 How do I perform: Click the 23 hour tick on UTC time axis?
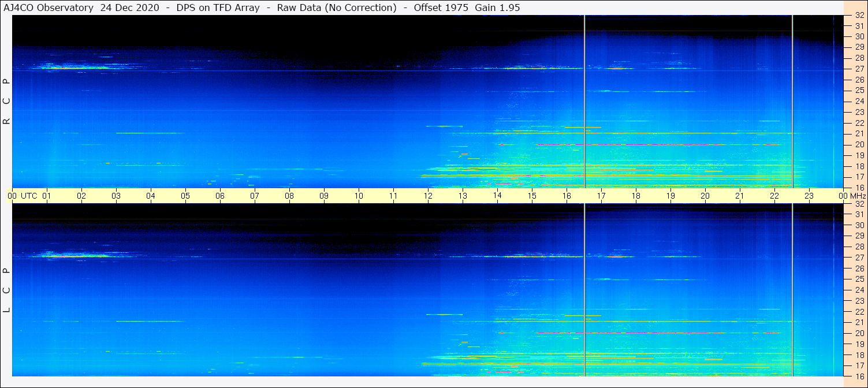(809, 196)
